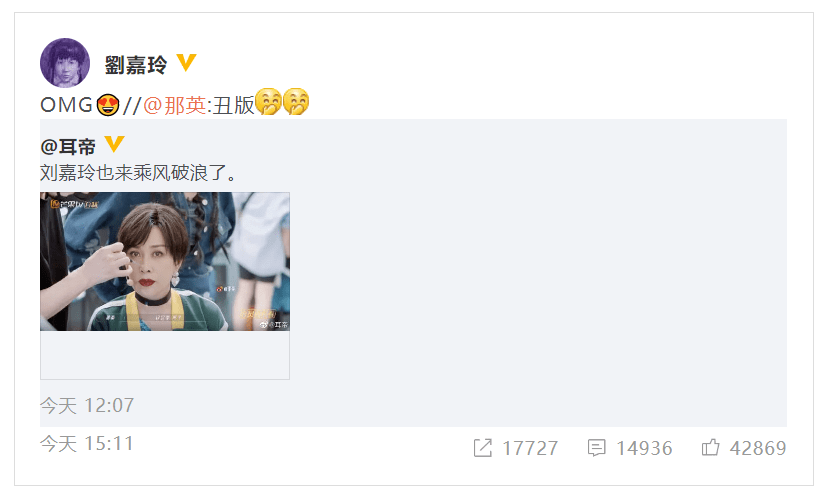This screenshot has height=501, width=829.
Task: Click the repost time 今天 15:11
Action: tap(87, 443)
